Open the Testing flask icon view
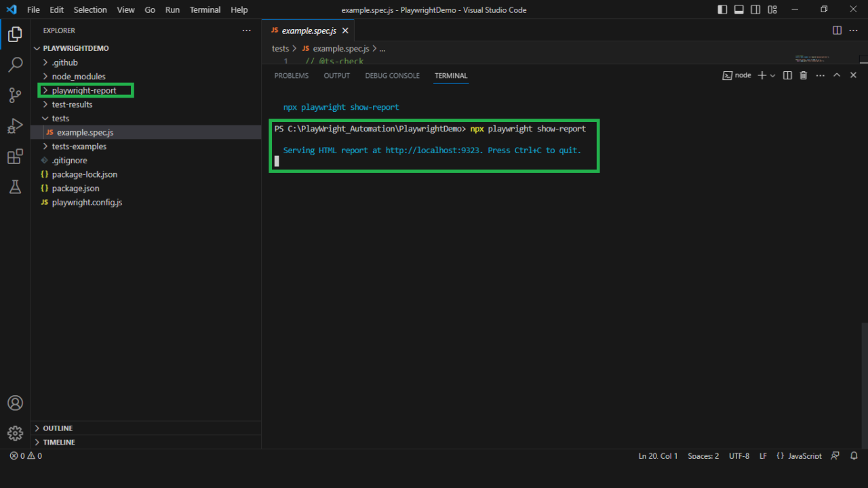Screen dimensions: 868x488 [15, 188]
